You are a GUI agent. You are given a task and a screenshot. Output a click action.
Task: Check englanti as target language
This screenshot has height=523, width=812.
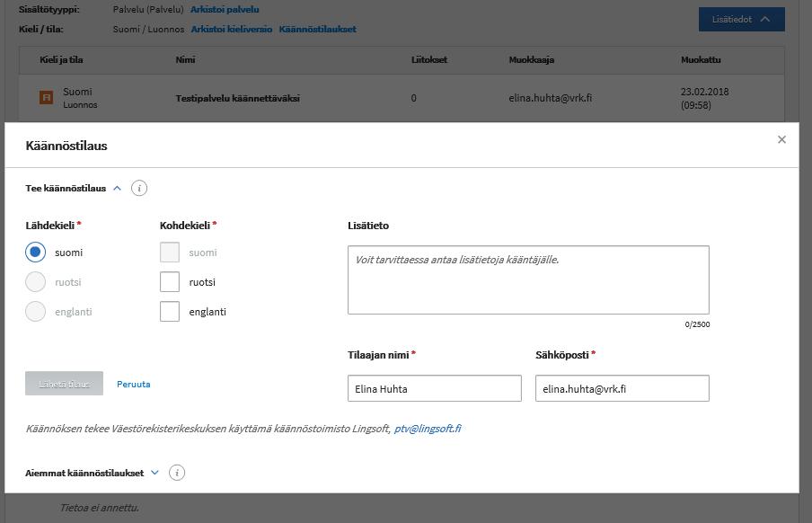(170, 312)
